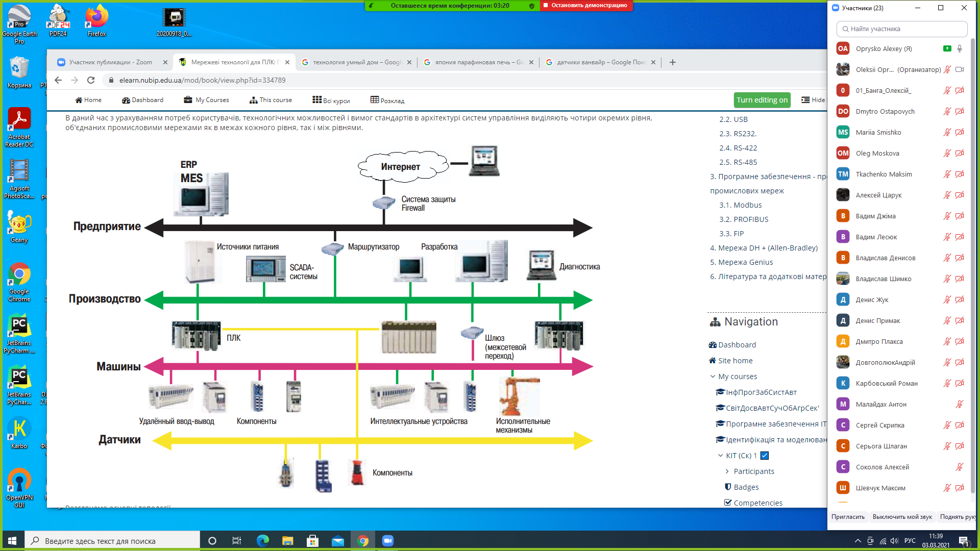Open Microsoft Store on the taskbar
Viewport: 980px width, 551px height.
312,541
